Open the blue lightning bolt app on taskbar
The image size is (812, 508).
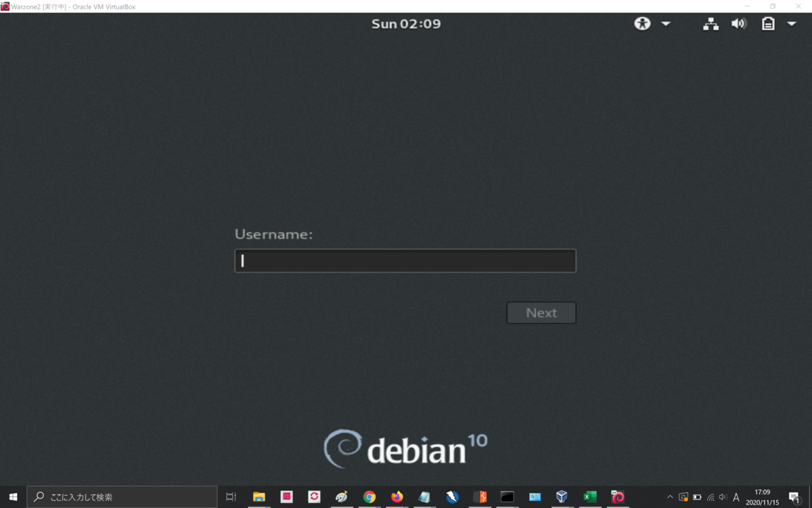coord(452,496)
